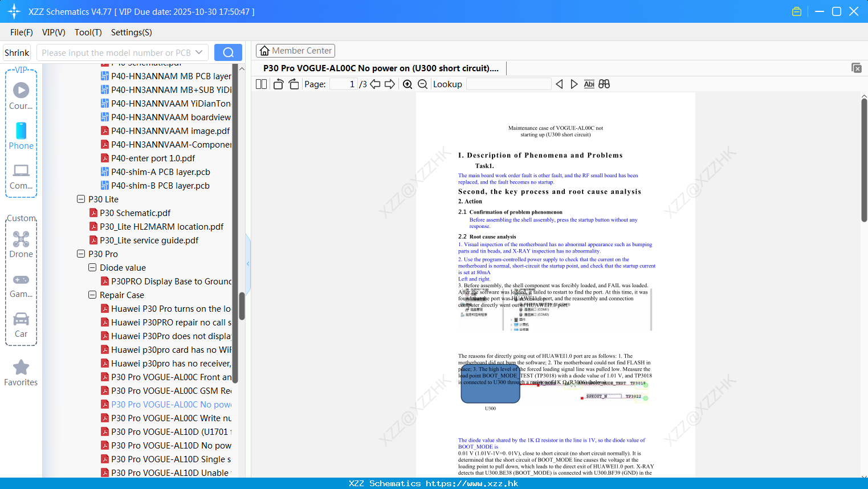Click the Shrink button
The height and width of the screenshot is (489, 868).
coord(17,52)
